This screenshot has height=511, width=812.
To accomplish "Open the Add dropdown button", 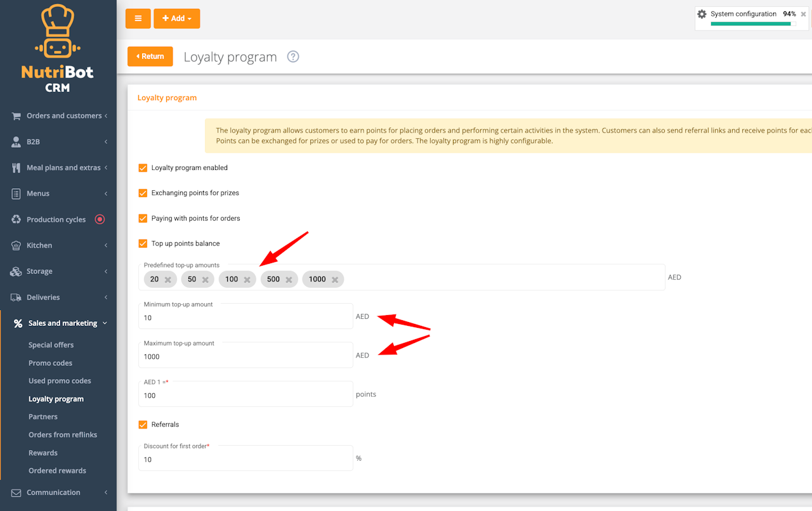I will (x=177, y=18).
